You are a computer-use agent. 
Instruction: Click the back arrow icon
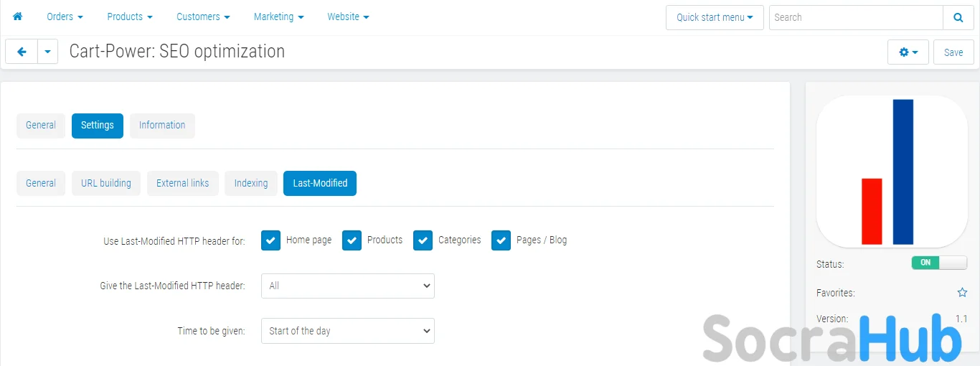pos(22,52)
